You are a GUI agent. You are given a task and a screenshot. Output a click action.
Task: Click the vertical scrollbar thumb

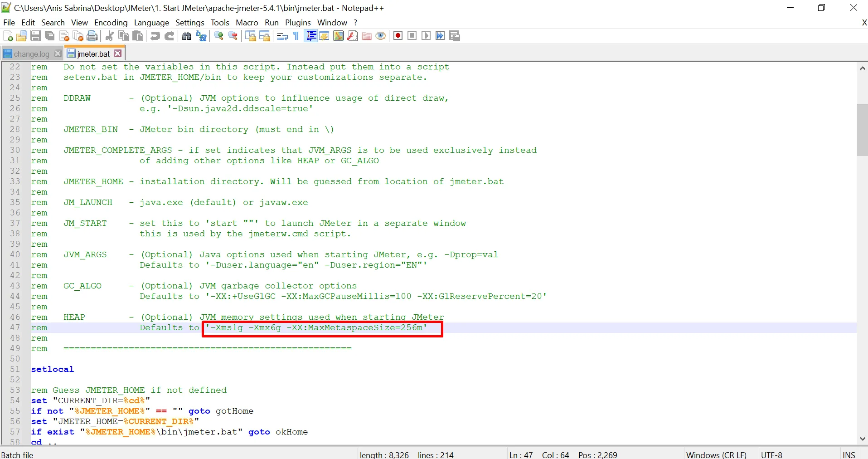(863, 130)
